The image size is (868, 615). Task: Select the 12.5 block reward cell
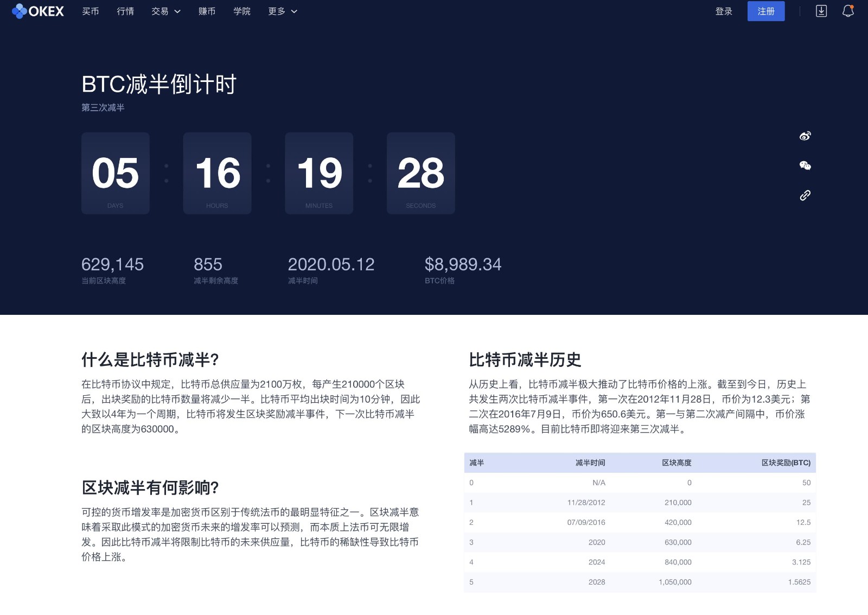click(x=803, y=522)
